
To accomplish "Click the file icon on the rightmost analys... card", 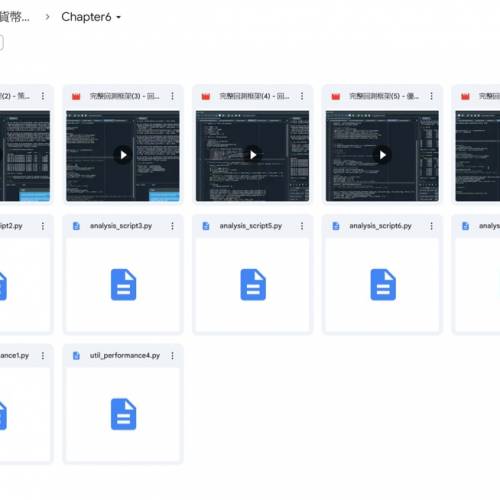I will click(x=465, y=226).
